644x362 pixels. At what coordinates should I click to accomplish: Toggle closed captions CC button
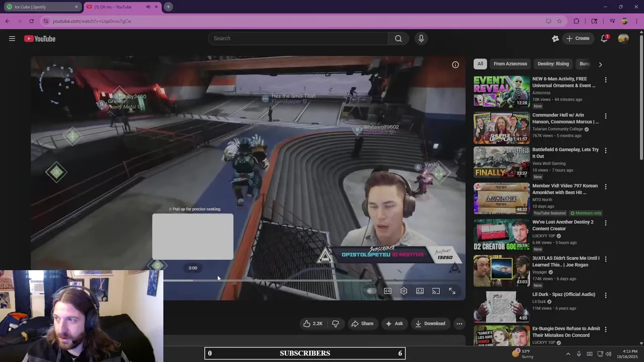387,291
